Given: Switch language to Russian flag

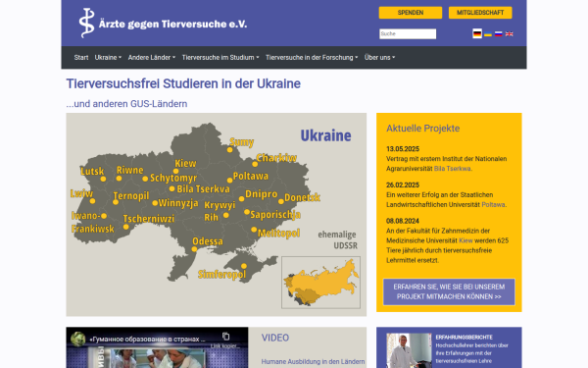Looking at the screenshot, I should (499, 33).
